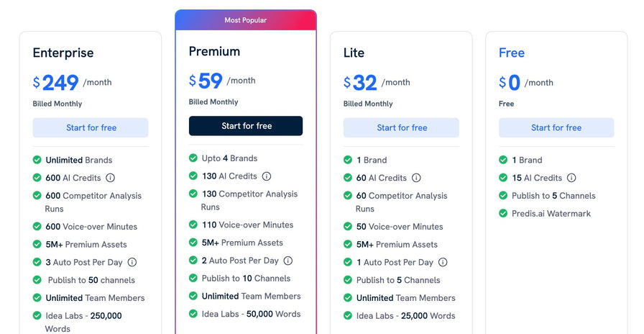
Task: Click info icon next to Lite 1 Auto Post
Action: click(x=443, y=263)
